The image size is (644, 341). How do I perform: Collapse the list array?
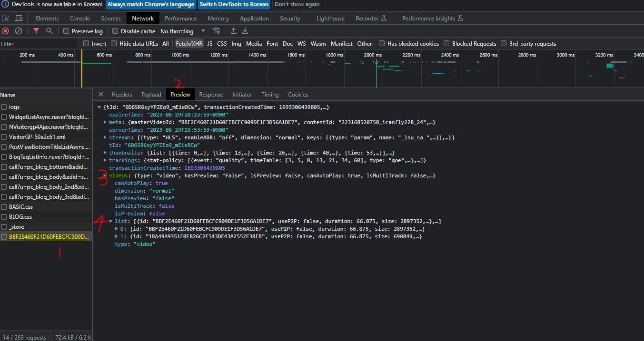point(111,221)
